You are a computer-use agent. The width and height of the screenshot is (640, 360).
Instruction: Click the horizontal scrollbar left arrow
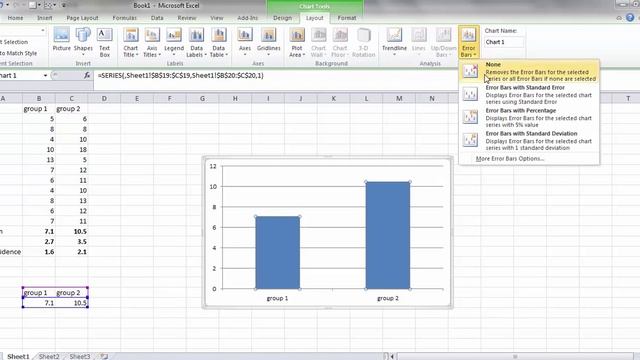tap(392, 356)
